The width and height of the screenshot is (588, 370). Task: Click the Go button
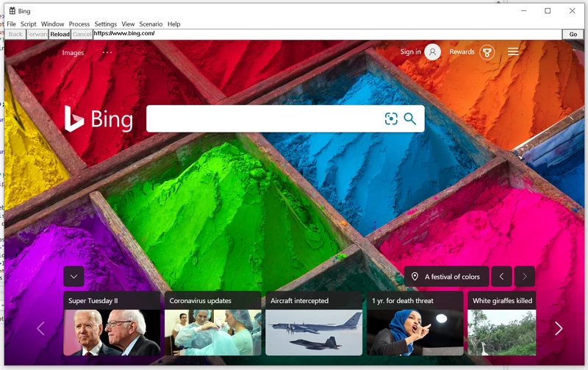point(573,34)
